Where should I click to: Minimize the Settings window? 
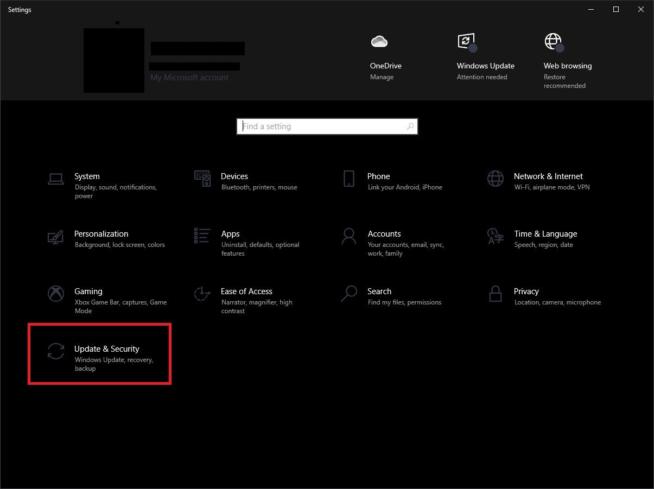(x=591, y=9)
